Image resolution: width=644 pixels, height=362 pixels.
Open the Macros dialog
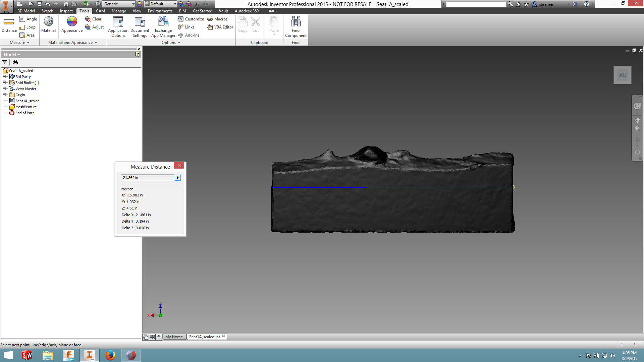coord(217,19)
